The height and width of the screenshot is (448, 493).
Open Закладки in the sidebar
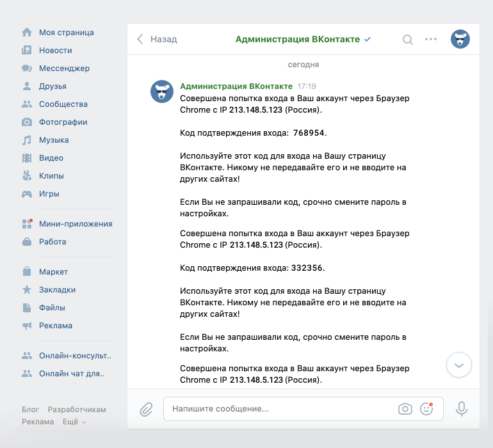click(57, 289)
